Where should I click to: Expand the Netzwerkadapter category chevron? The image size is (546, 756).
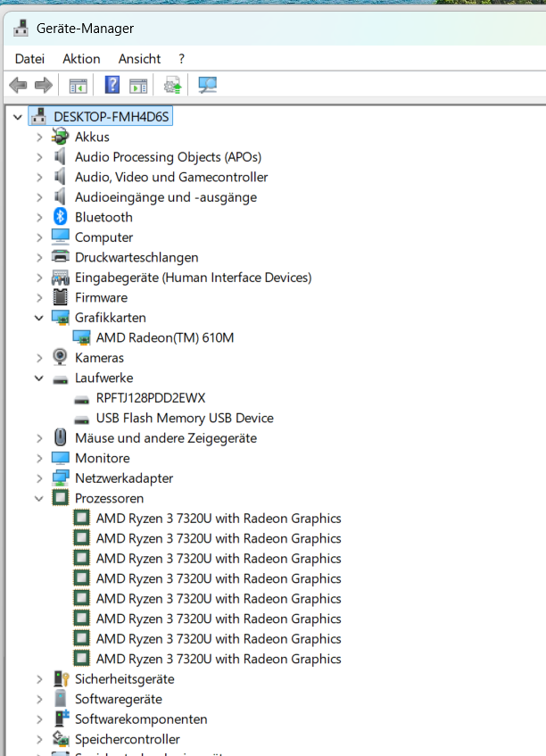pyautogui.click(x=39, y=478)
